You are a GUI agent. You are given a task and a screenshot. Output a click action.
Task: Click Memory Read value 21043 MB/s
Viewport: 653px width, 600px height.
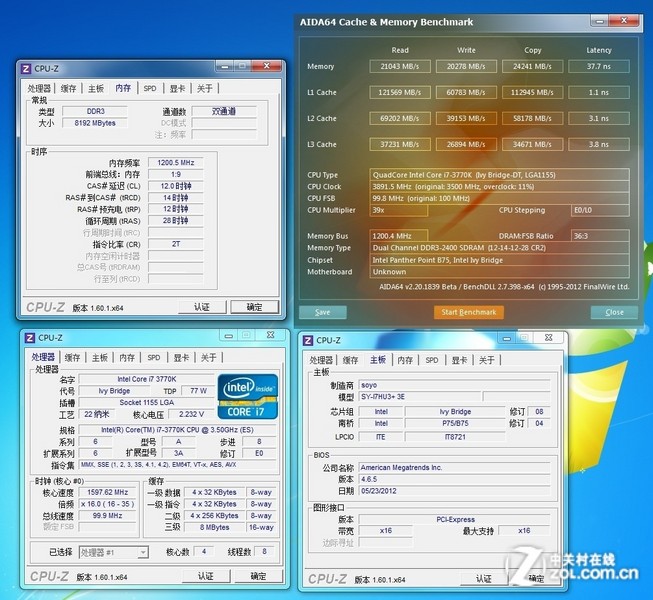(x=400, y=66)
